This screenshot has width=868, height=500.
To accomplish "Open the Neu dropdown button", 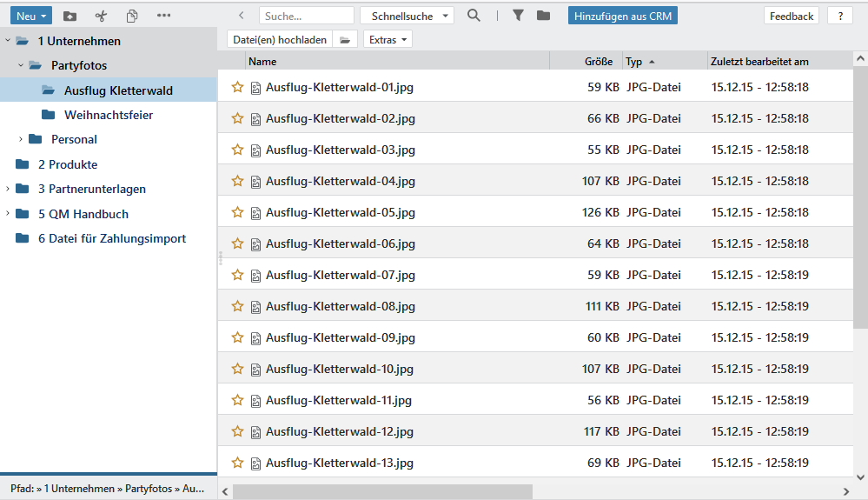I will click(31, 16).
